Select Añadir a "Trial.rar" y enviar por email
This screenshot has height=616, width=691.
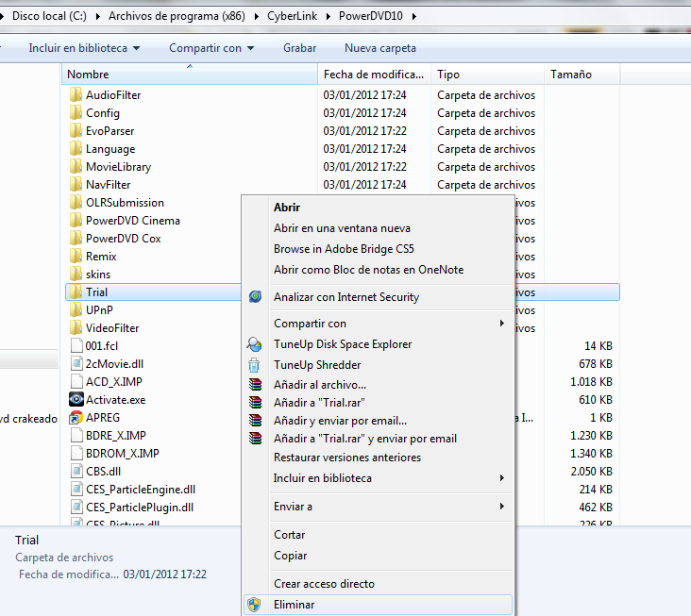365,439
